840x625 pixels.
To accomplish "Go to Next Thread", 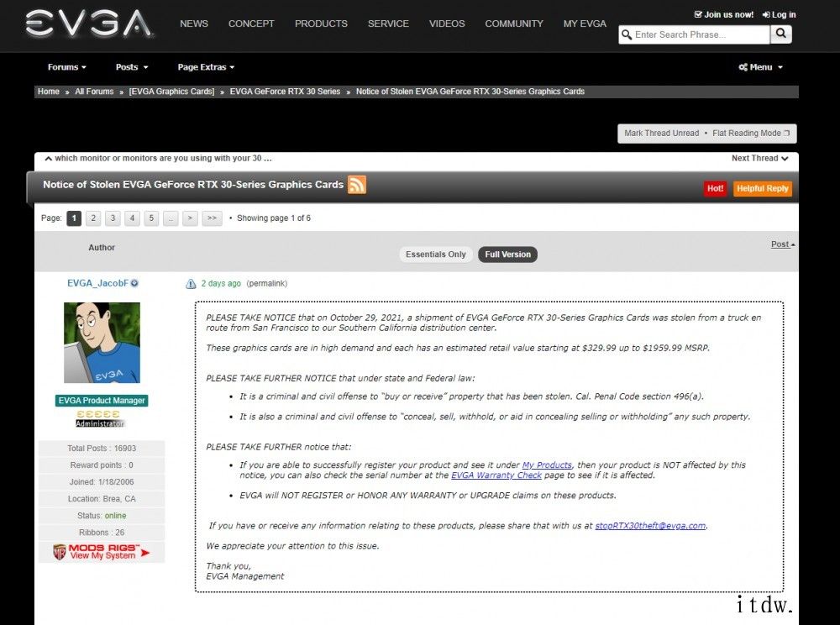I will coord(759,159).
